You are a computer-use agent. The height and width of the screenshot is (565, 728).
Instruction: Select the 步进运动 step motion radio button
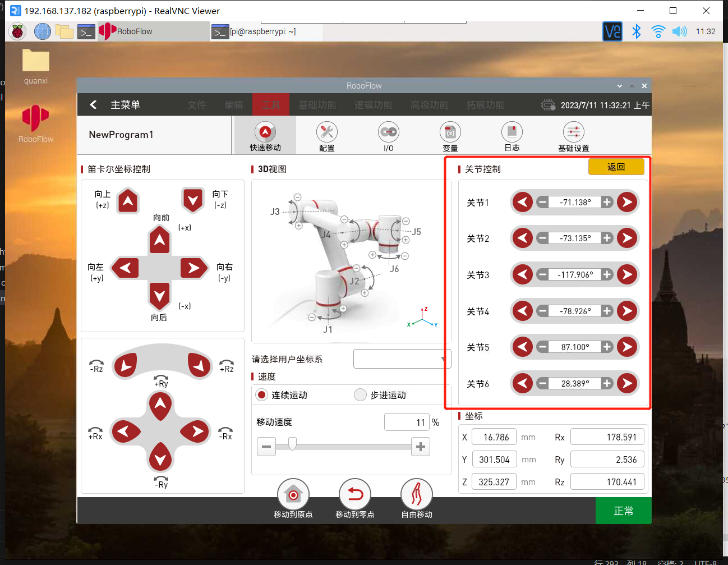click(361, 395)
